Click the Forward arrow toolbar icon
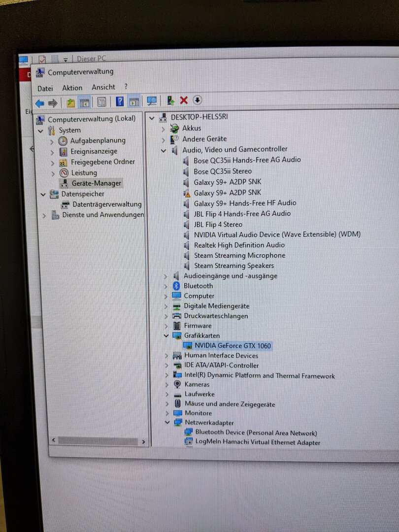Screen dimensions: 399x532 click(x=53, y=103)
